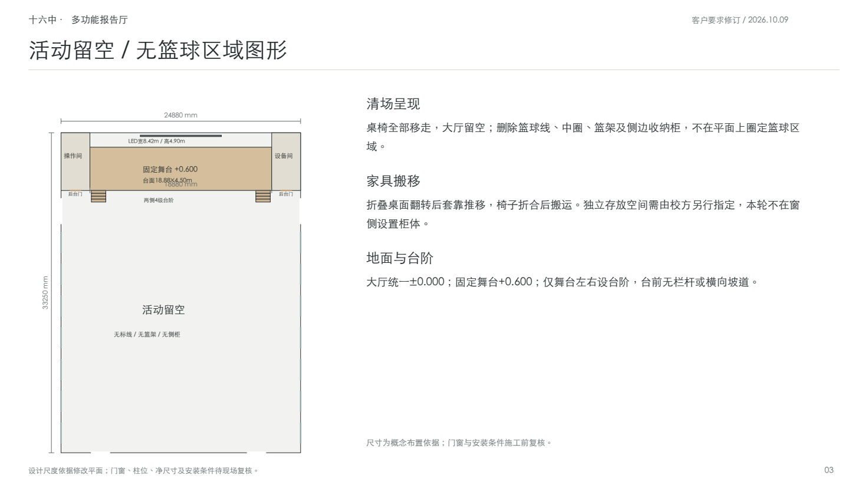Click the 两侧4级台阶 label
Screen dimensions: 868x488
point(159,200)
